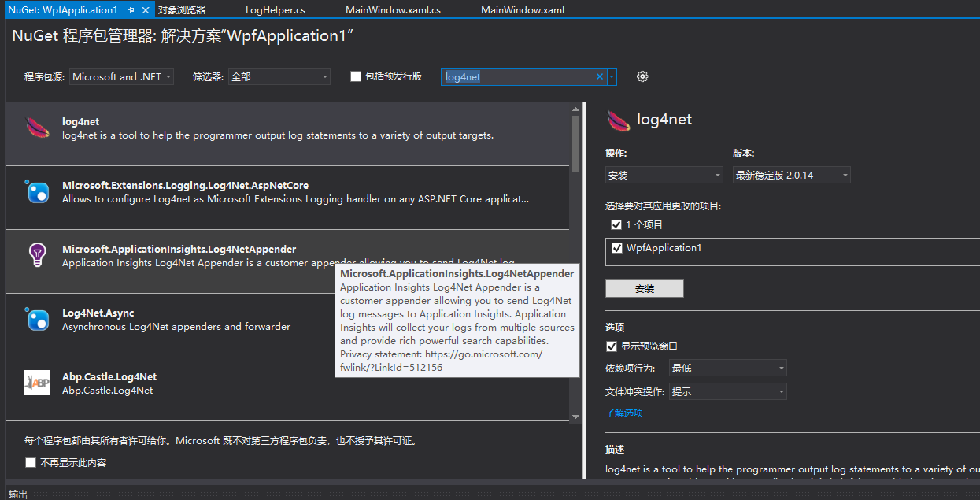The height and width of the screenshot is (500, 980).
Task: Click the 选项 section heading
Action: point(615,327)
